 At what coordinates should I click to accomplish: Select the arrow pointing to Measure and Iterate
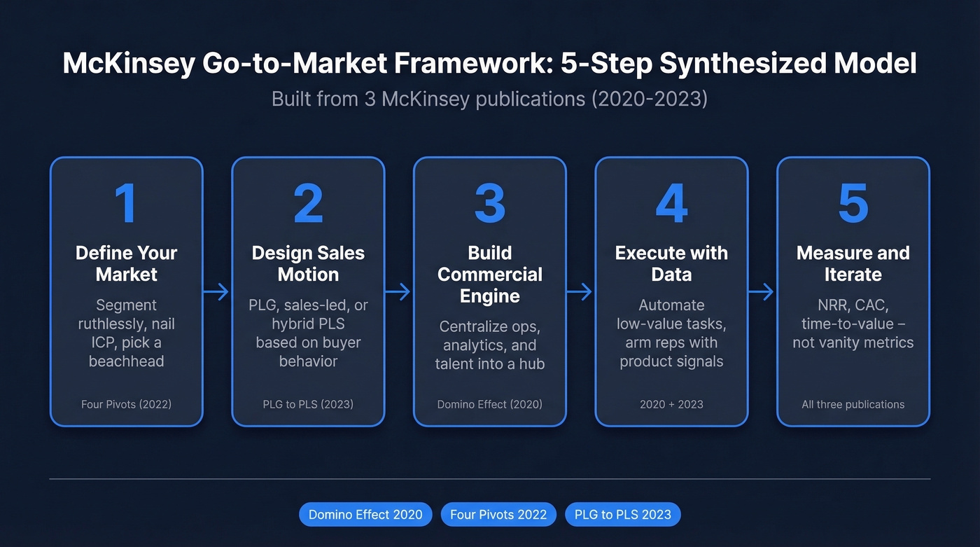tap(762, 291)
